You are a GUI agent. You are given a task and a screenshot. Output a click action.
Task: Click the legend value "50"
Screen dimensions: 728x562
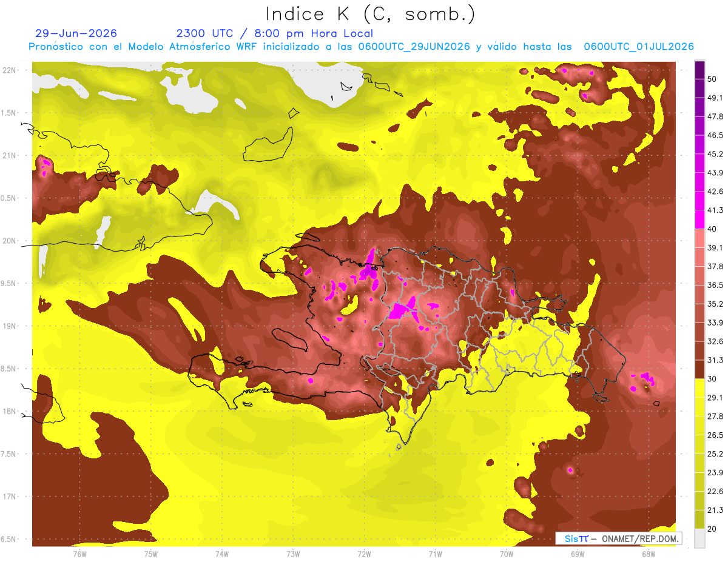click(713, 79)
